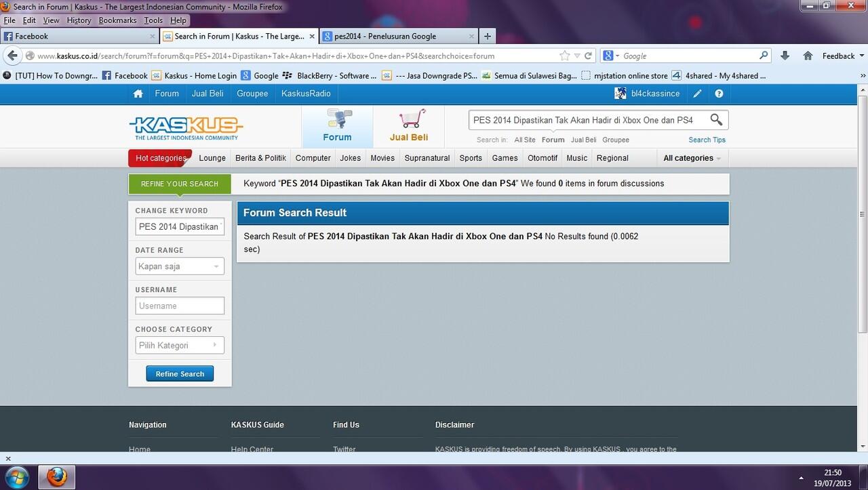This screenshot has width=868, height=490.
Task: Open the History menu
Action: pos(79,20)
